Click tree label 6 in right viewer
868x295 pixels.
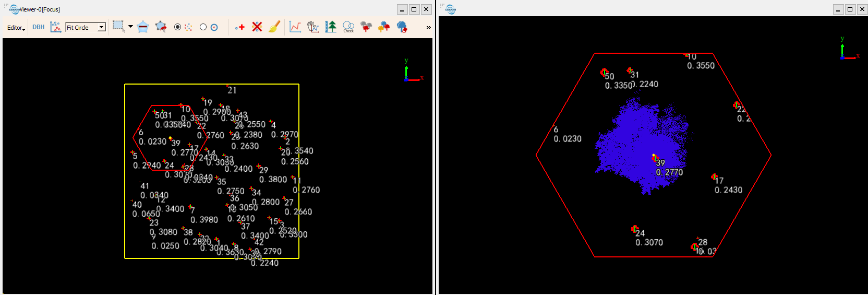[x=556, y=129]
